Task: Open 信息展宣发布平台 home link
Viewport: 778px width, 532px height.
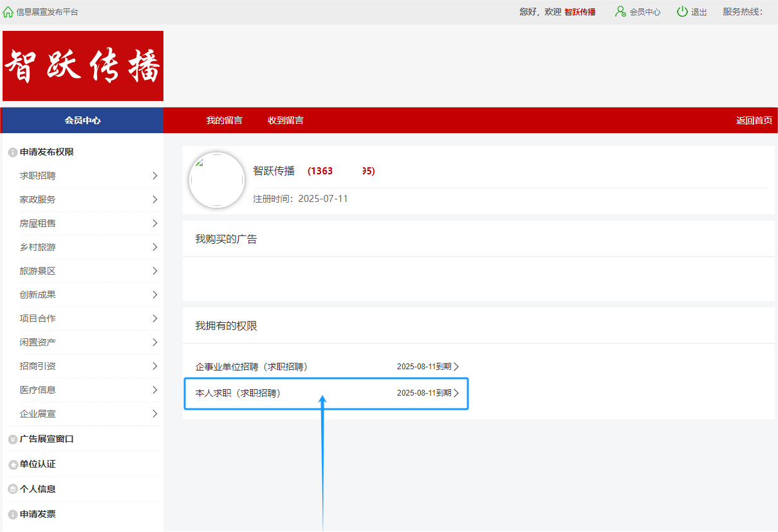Action: (48, 12)
